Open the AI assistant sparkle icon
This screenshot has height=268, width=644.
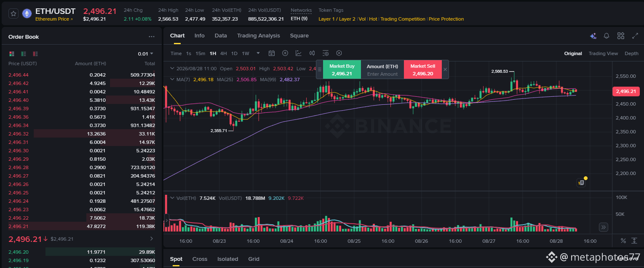[x=593, y=36]
